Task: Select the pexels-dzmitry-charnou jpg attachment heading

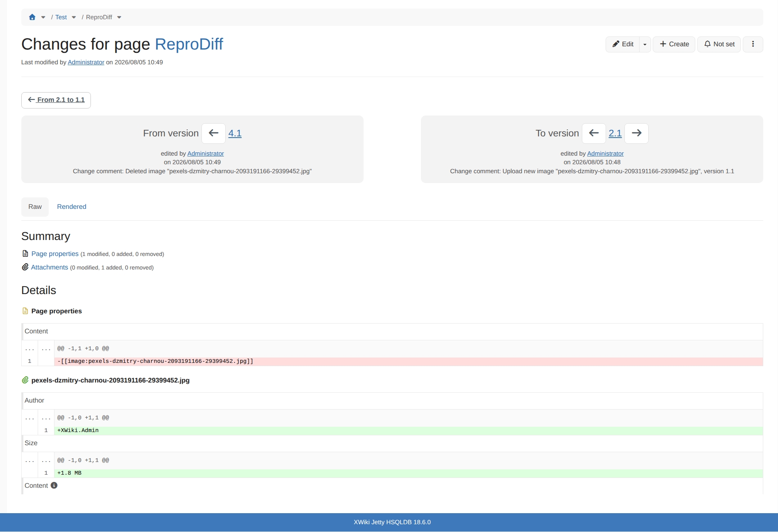Action: click(111, 380)
